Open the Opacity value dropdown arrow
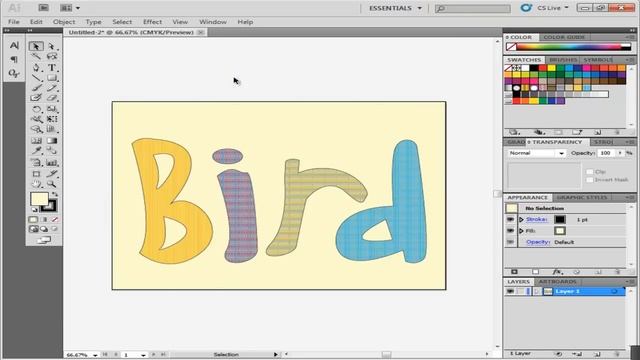640x360 pixels. click(620, 153)
